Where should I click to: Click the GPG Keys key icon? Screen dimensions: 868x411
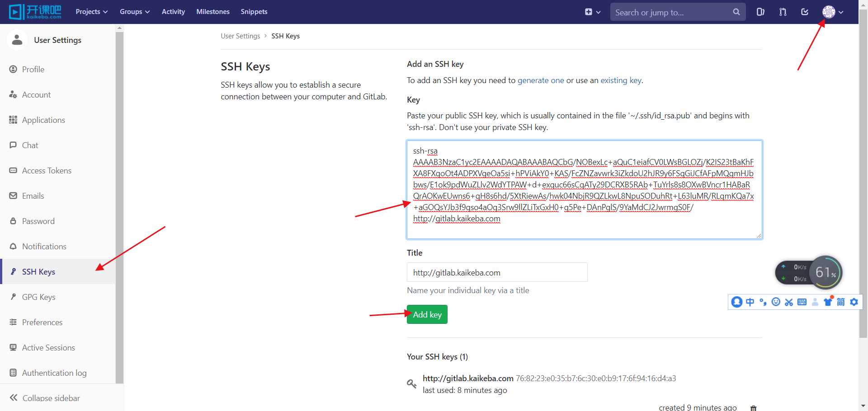(13, 297)
